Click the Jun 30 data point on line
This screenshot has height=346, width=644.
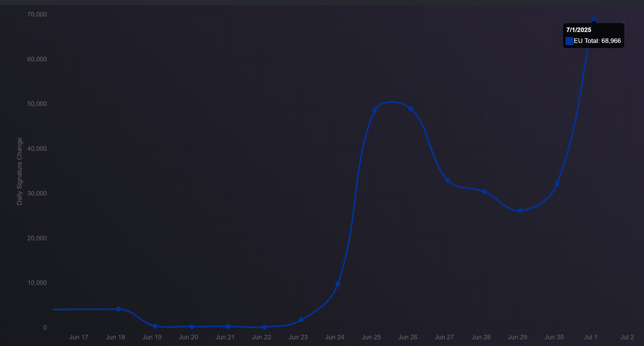pyautogui.click(x=557, y=183)
